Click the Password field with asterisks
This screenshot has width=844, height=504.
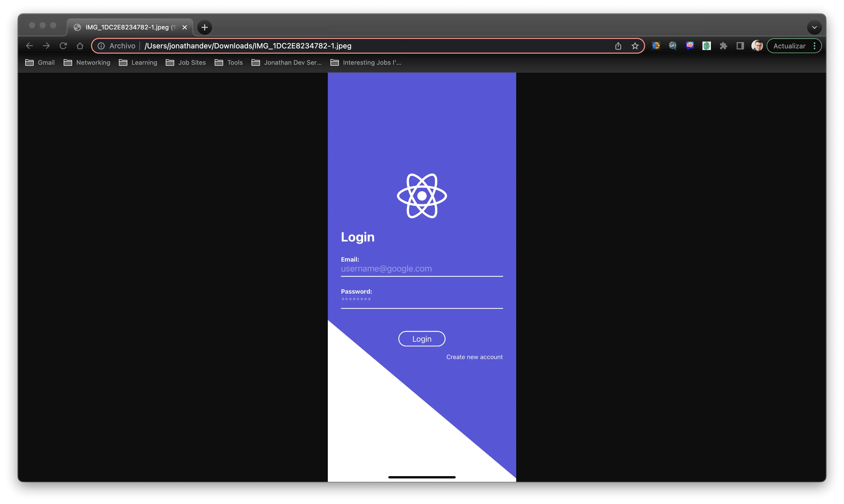pos(422,302)
